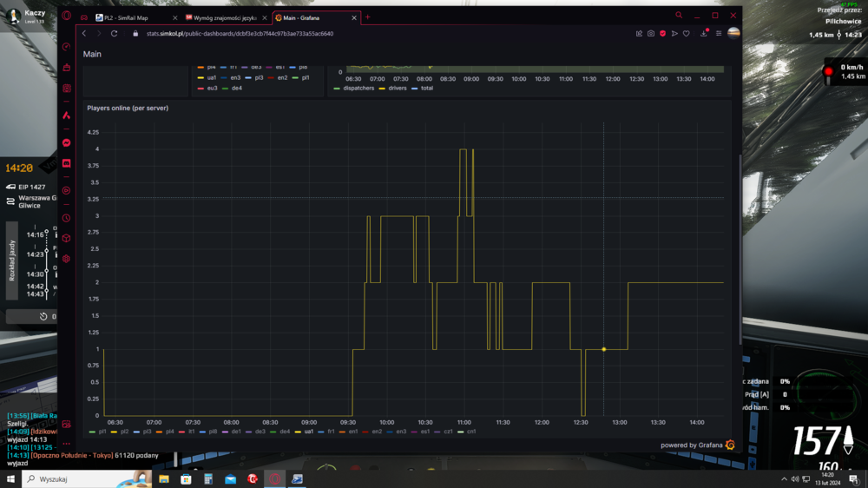868x488 pixels.
Task: Click the powered by Grafana link
Action: pos(692,445)
